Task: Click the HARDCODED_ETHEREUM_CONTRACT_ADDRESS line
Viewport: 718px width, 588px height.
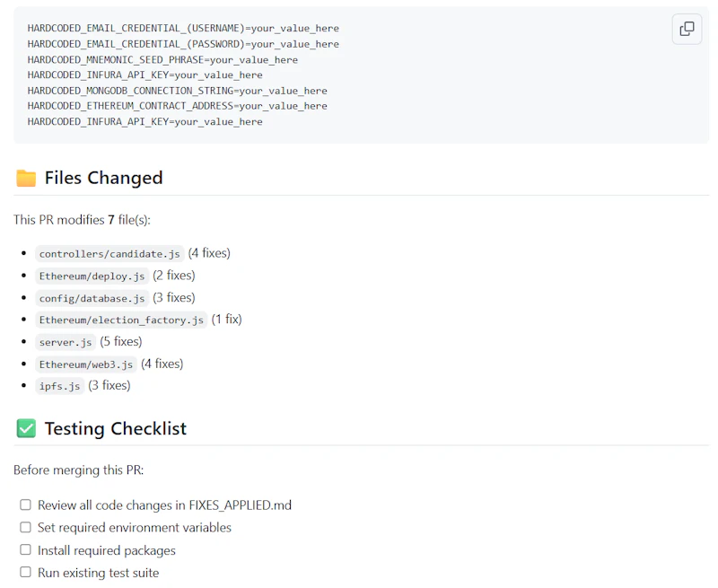Action: pos(177,106)
